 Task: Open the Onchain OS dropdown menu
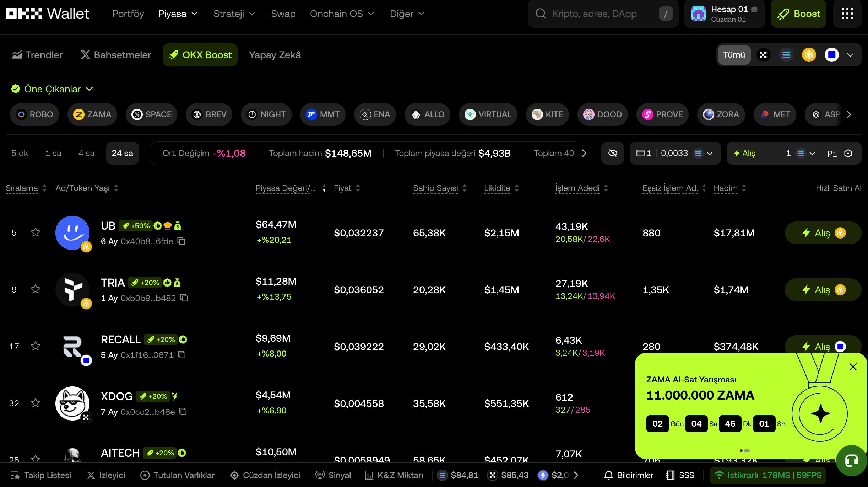pos(342,14)
